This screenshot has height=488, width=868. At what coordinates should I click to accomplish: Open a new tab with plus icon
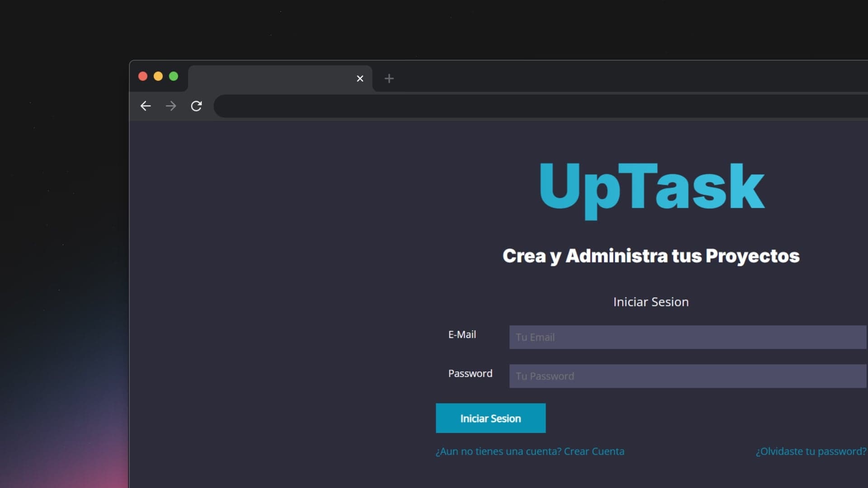click(x=389, y=79)
